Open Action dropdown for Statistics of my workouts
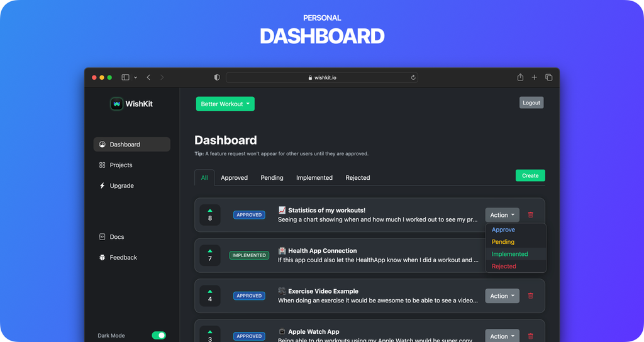 (502, 215)
